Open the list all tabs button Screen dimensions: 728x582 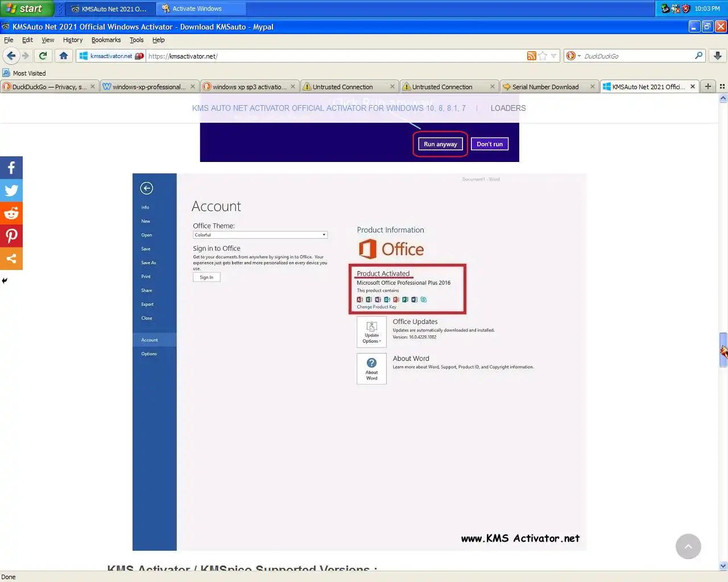click(722, 86)
